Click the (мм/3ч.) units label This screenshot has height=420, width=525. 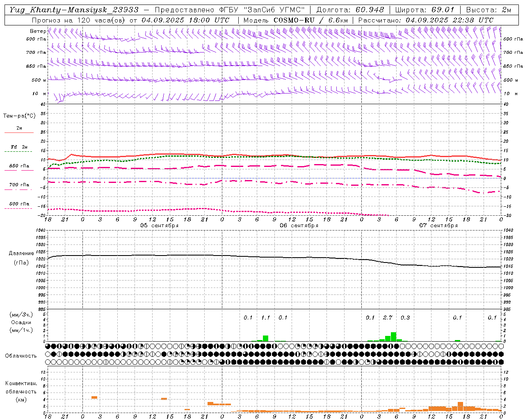coord(21,315)
